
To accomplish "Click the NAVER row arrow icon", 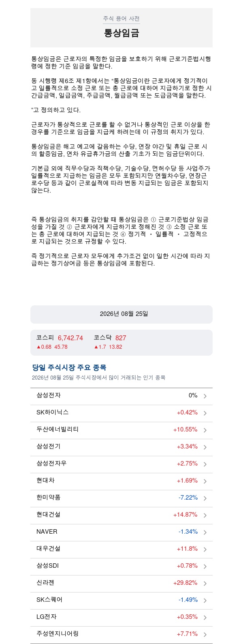I will pyautogui.click(x=205, y=532).
